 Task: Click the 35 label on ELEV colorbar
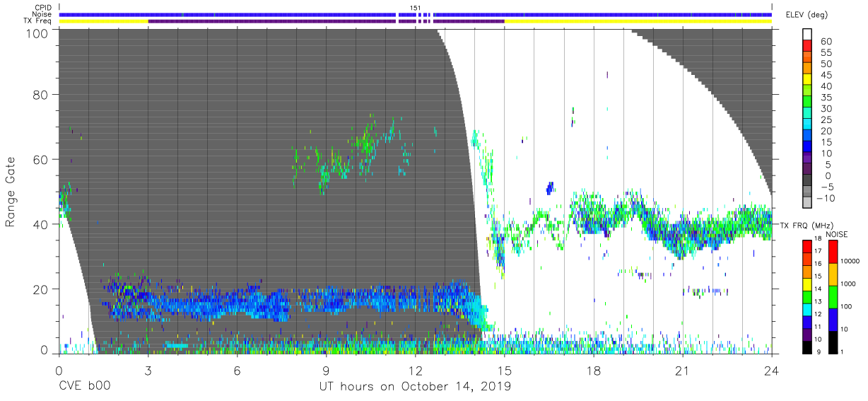[826, 98]
